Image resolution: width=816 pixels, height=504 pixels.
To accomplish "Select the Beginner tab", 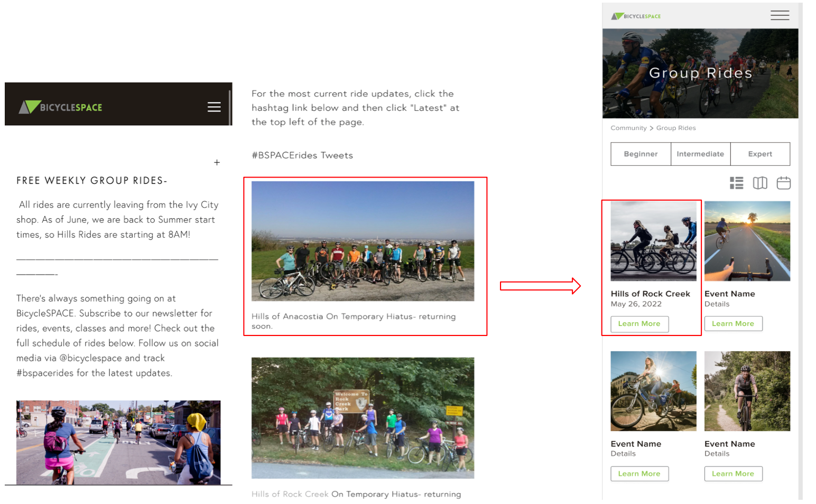I will point(641,154).
